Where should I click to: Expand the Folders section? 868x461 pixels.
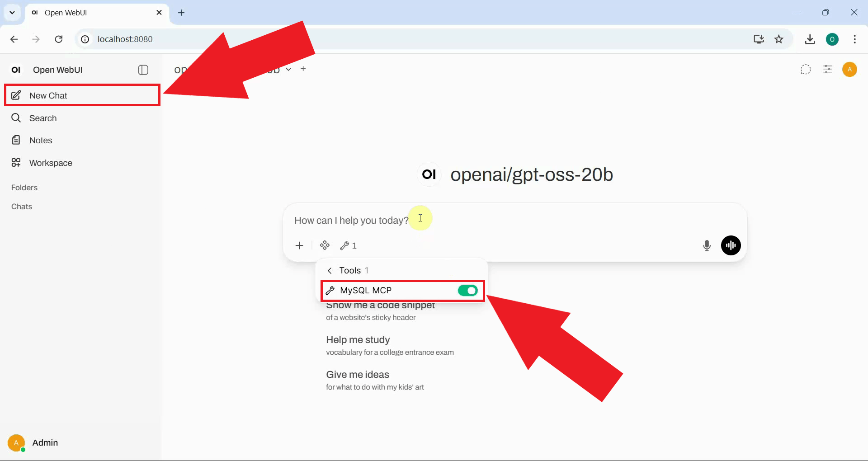(24, 188)
